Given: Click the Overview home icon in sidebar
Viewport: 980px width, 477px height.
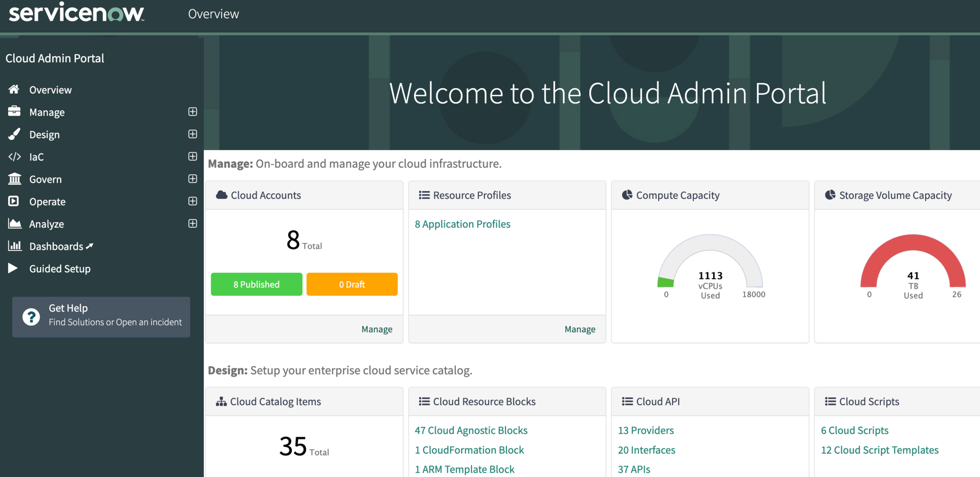Looking at the screenshot, I should (14, 89).
